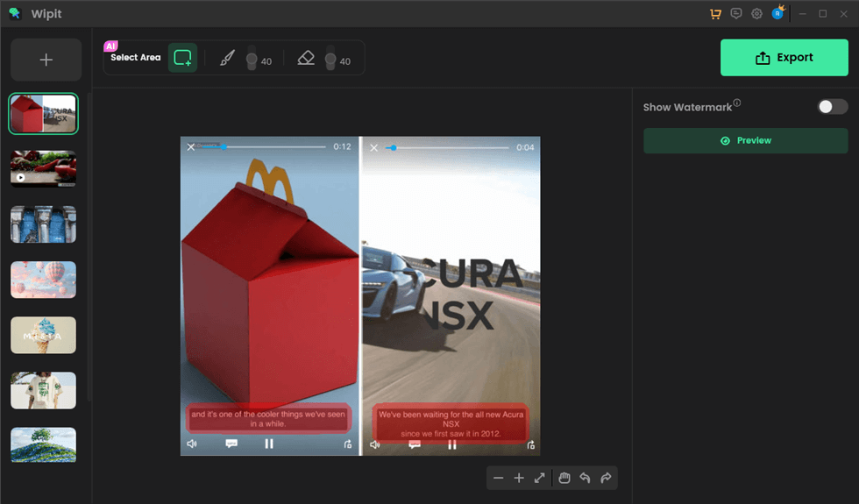The image size is (859, 504).
Task: Click the Export button
Action: tap(784, 58)
